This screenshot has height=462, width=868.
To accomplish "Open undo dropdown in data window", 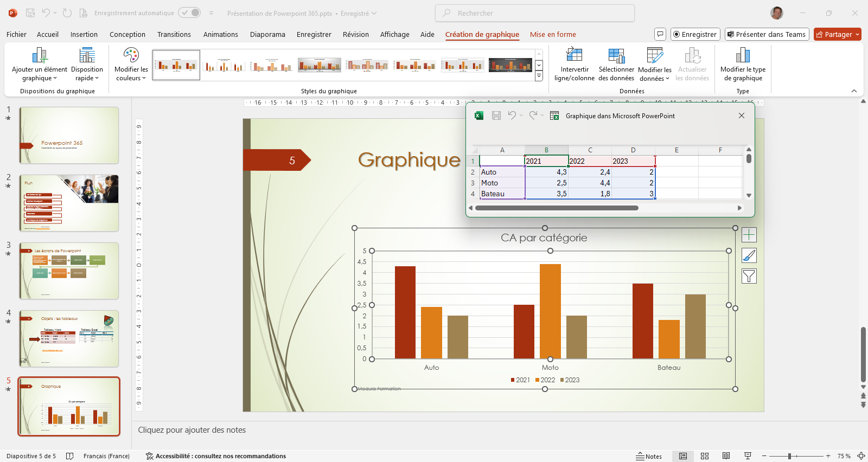I will (521, 116).
